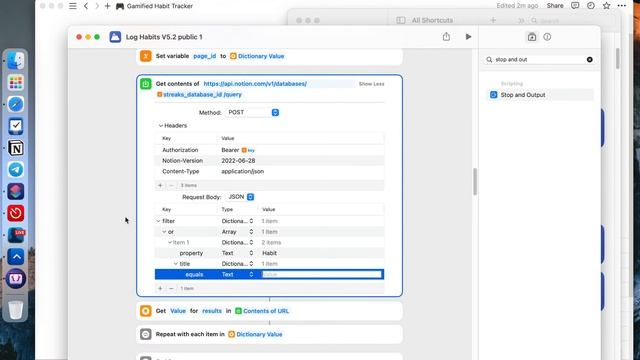This screenshot has width=640, height=360.
Task: Change type of the equals row
Action: 238,274
